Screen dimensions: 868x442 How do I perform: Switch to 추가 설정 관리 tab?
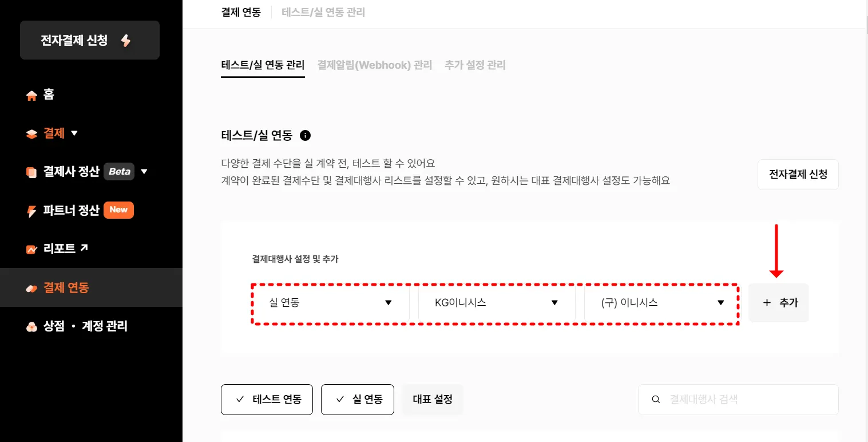475,65
